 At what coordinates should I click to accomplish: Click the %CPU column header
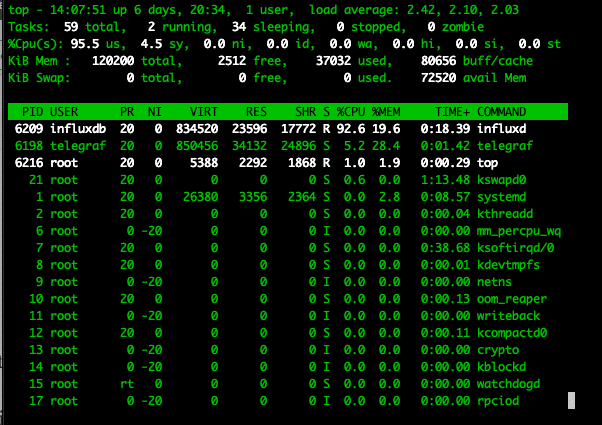[x=351, y=112]
